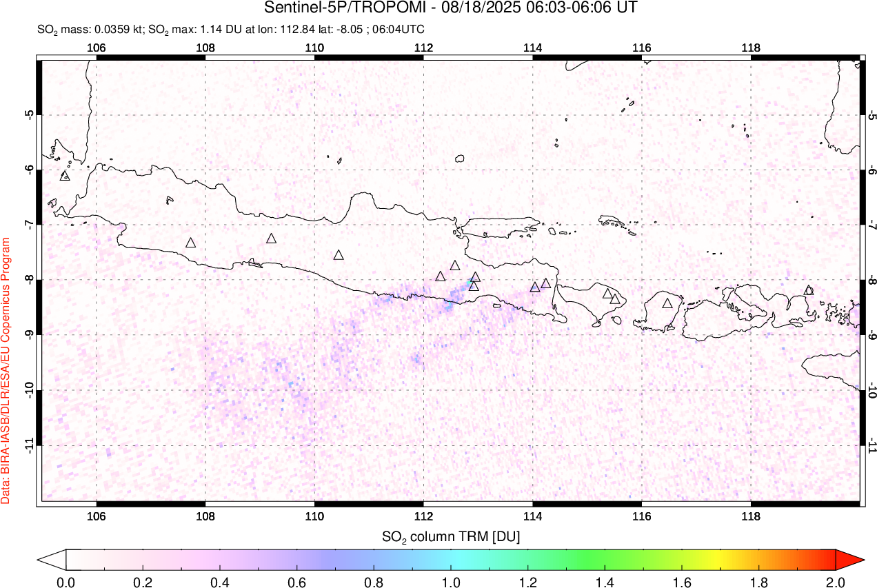Click the colorbar tick label 1.6

(x=681, y=582)
